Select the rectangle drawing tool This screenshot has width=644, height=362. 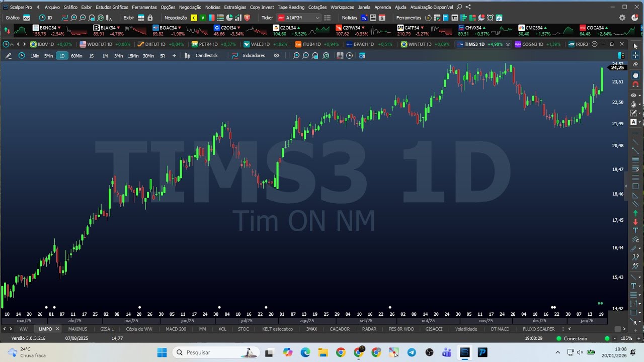[x=635, y=187]
